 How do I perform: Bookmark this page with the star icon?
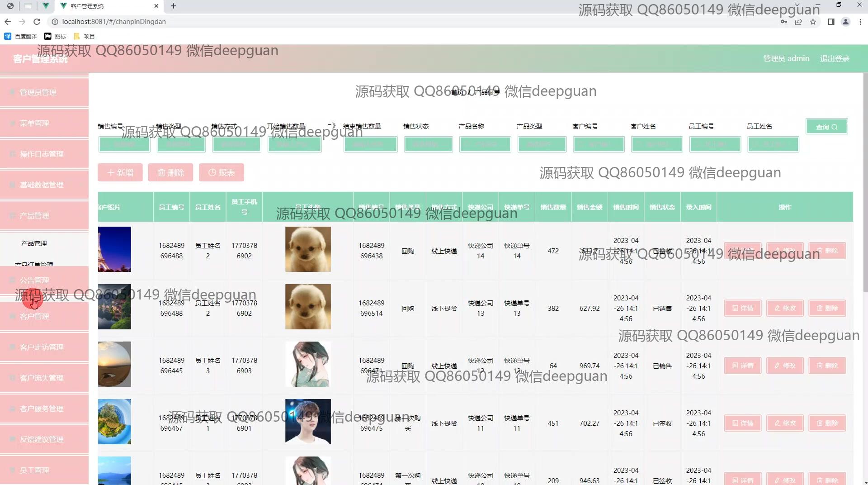point(813,22)
